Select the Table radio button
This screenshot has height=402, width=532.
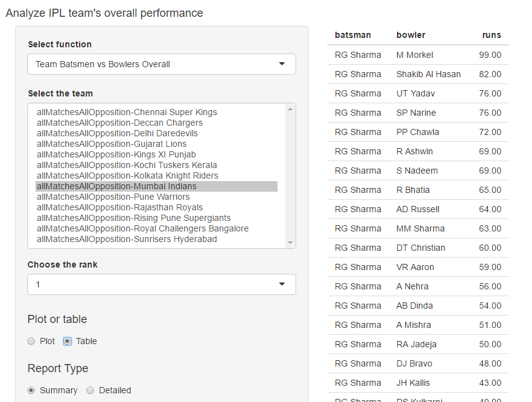click(x=68, y=341)
